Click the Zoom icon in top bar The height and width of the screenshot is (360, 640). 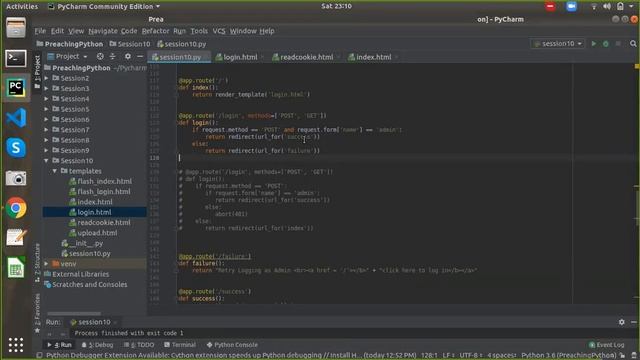pos(571,6)
